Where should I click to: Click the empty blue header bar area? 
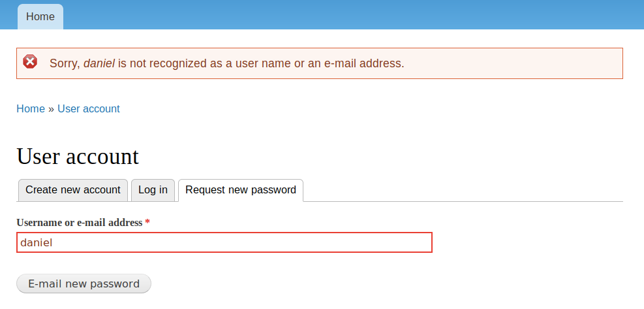[x=352, y=14]
